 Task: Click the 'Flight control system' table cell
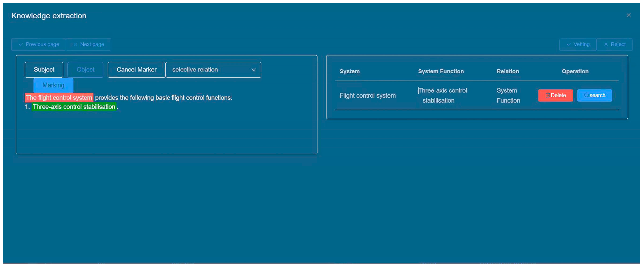click(367, 95)
